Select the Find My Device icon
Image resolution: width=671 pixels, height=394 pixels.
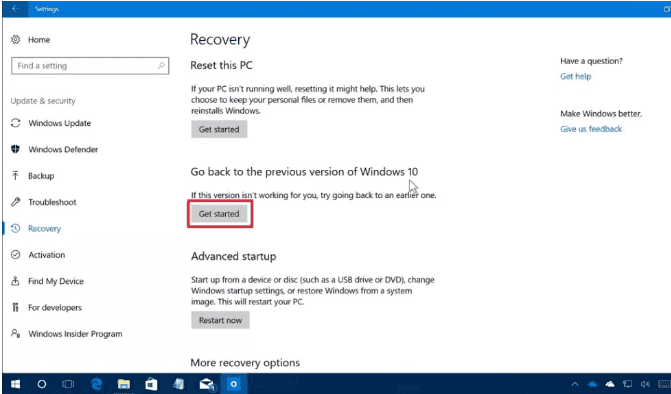15,281
